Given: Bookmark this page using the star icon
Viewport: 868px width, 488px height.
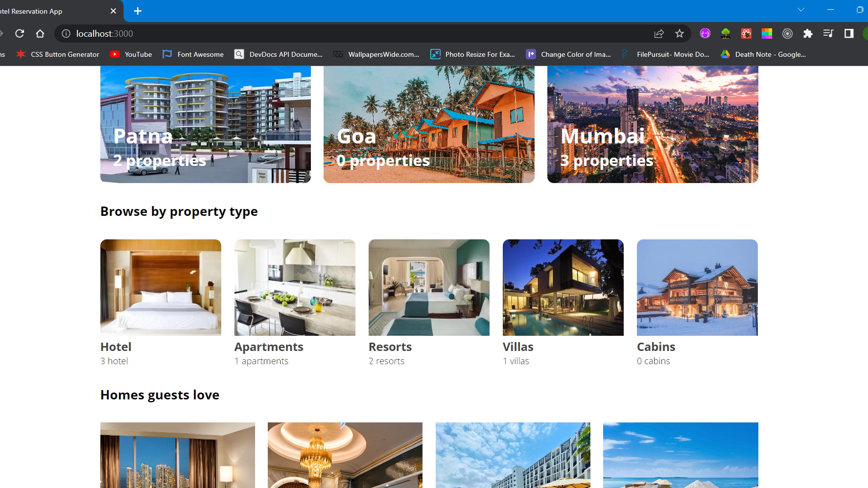Looking at the screenshot, I should (x=680, y=33).
